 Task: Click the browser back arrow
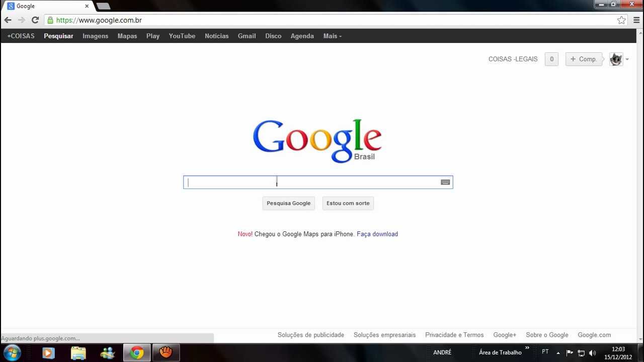pyautogui.click(x=8, y=20)
